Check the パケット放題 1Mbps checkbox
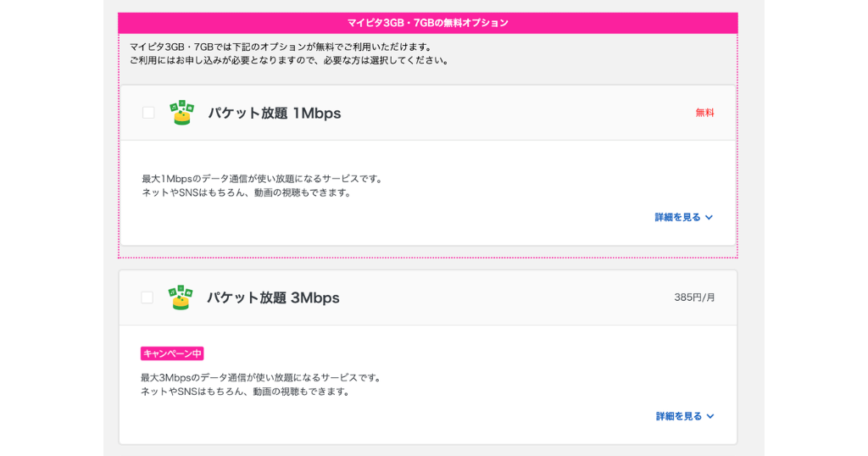Viewport: 868px width, 456px height. pos(148,113)
